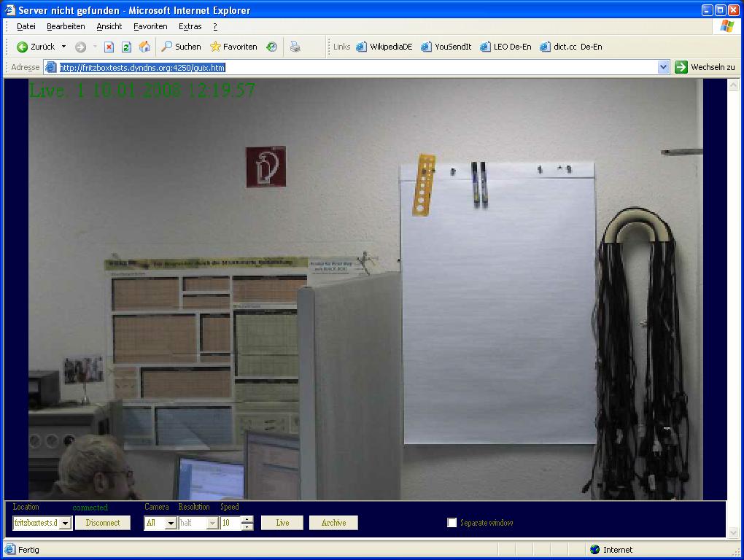
Task: Increase Speed value with up arrow
Action: coord(247,520)
